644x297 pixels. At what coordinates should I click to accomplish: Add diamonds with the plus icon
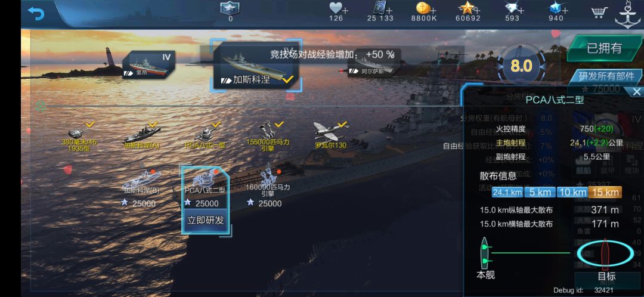pyautogui.click(x=522, y=11)
